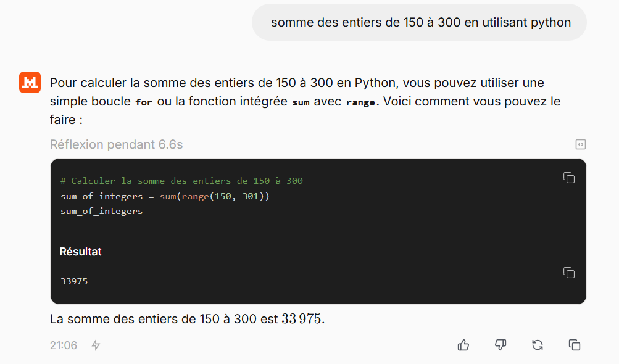The height and width of the screenshot is (364, 619).
Task: Click the 21:06 timestamp
Action: pyautogui.click(x=63, y=345)
